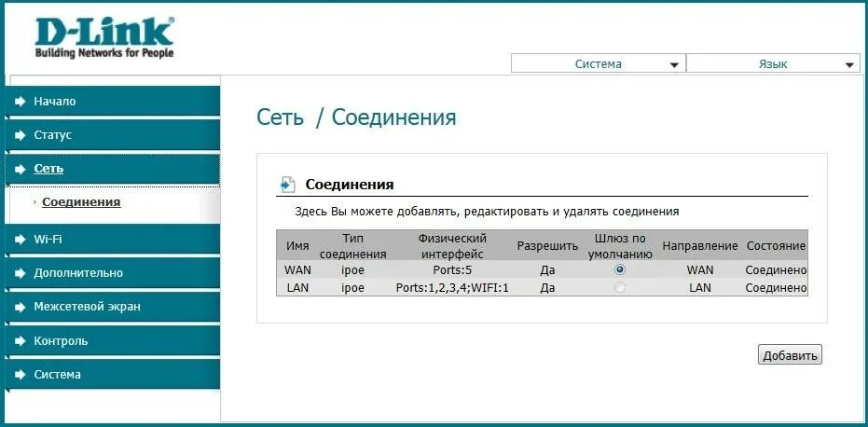Image resolution: width=868 pixels, height=427 pixels.
Task: Click the Ports:1,2,3,4;WIFI:1 cell
Action: click(x=452, y=288)
